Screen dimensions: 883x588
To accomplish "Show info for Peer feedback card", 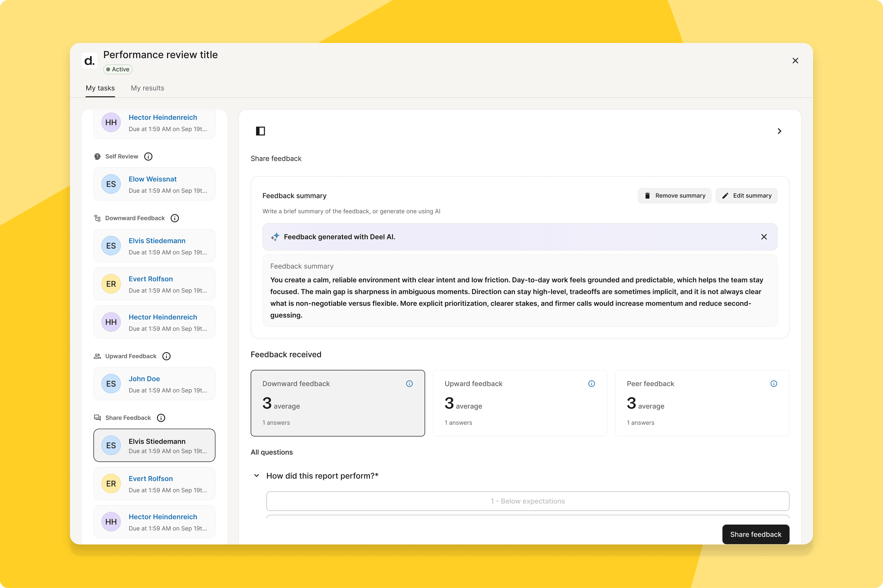I will (x=774, y=384).
